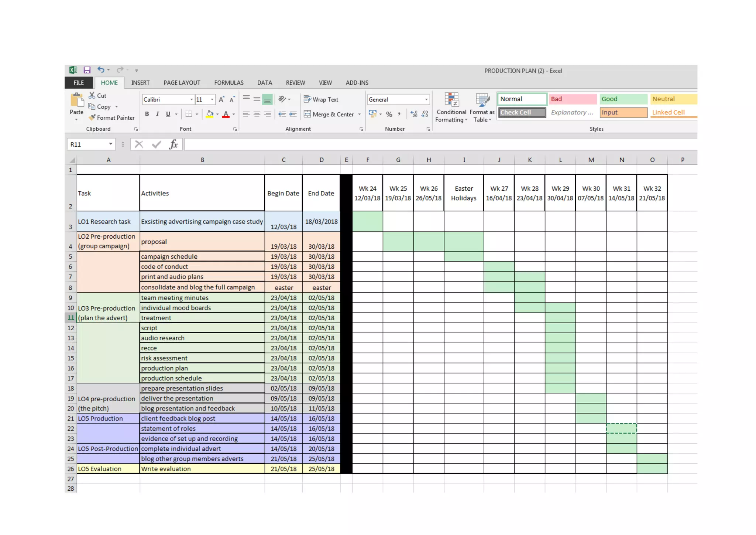Screen dimensions: 756x535
Task: Click in the formula bar input
Action: pos(440,144)
